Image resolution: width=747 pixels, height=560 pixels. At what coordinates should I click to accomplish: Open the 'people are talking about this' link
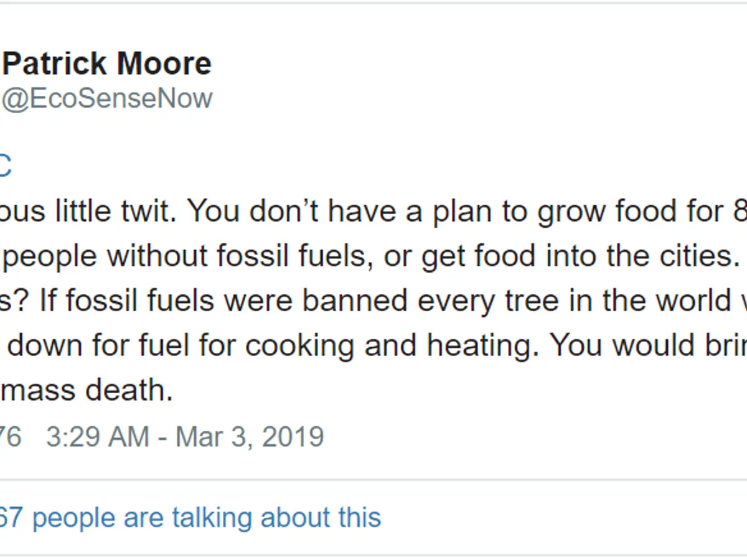(206, 518)
